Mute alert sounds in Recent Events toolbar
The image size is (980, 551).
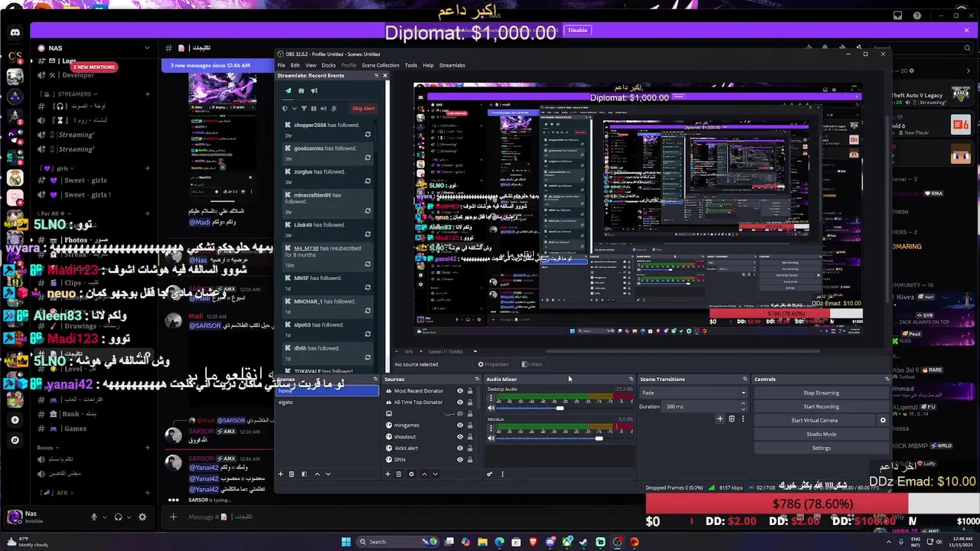[x=324, y=109]
